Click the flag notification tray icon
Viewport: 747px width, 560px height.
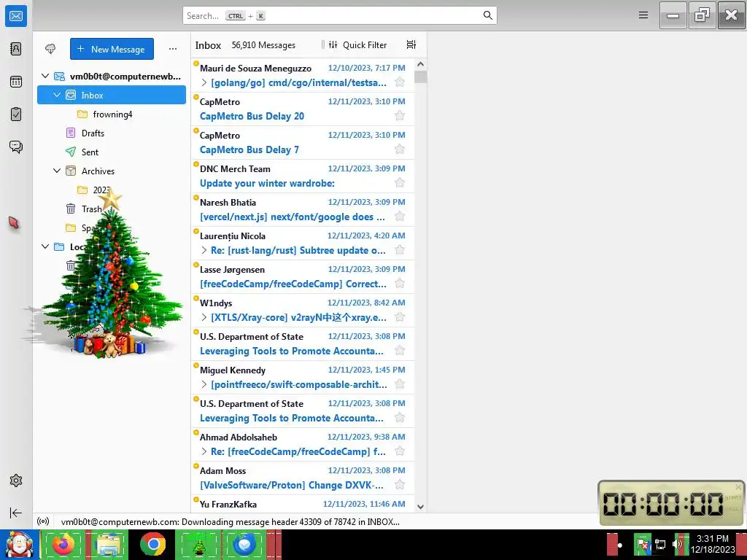(x=642, y=544)
